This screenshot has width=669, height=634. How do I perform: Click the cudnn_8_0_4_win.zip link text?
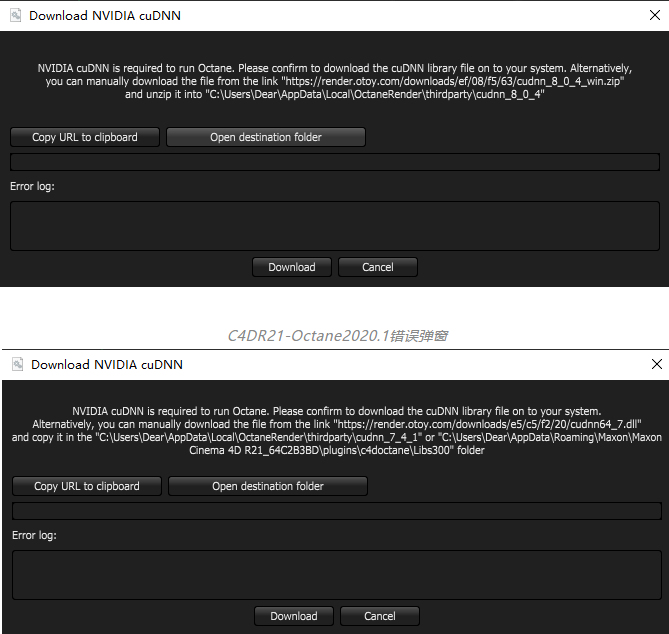tap(453, 81)
